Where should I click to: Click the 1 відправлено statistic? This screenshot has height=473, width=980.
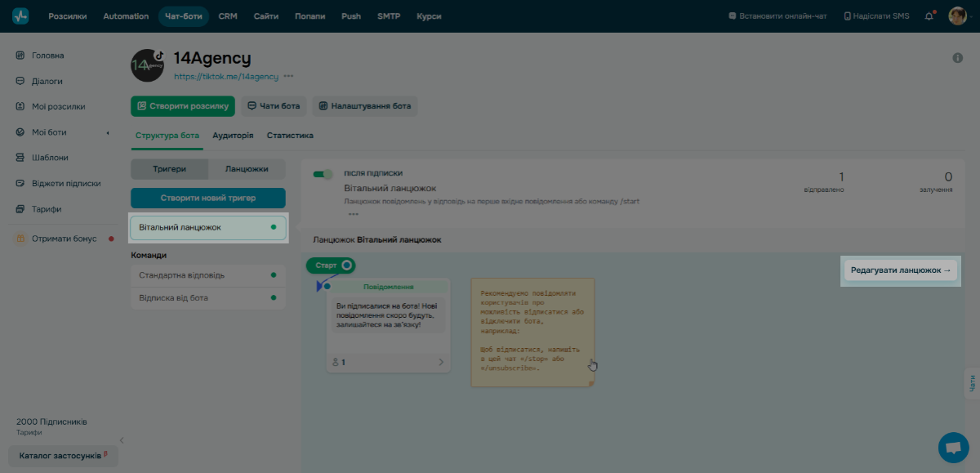coord(824,182)
